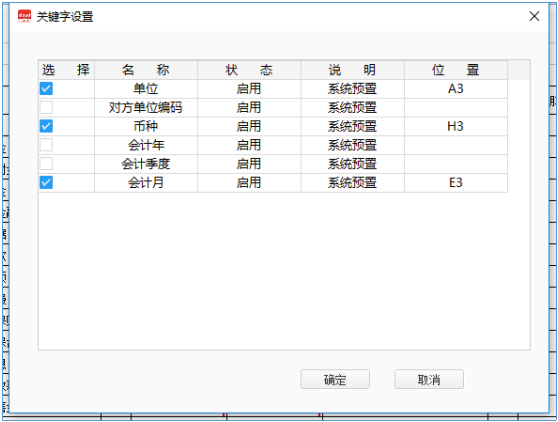Untick the 会计月 checkbox

(46, 183)
